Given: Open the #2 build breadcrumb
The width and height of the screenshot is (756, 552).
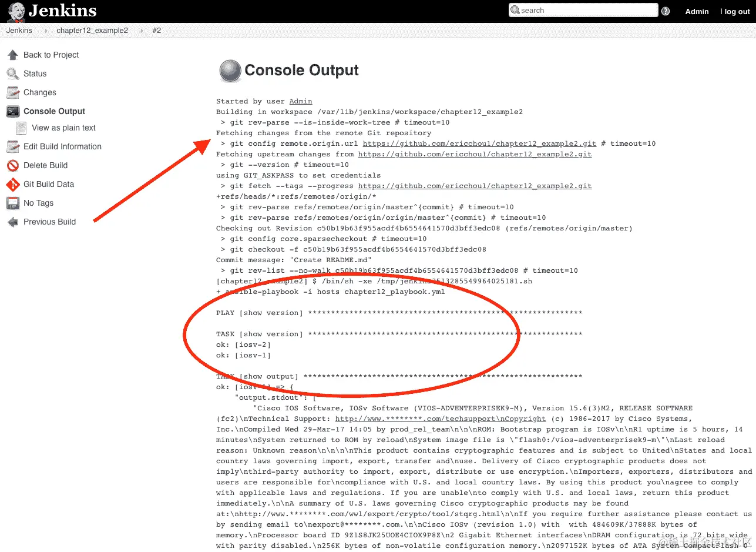Looking at the screenshot, I should click(157, 31).
